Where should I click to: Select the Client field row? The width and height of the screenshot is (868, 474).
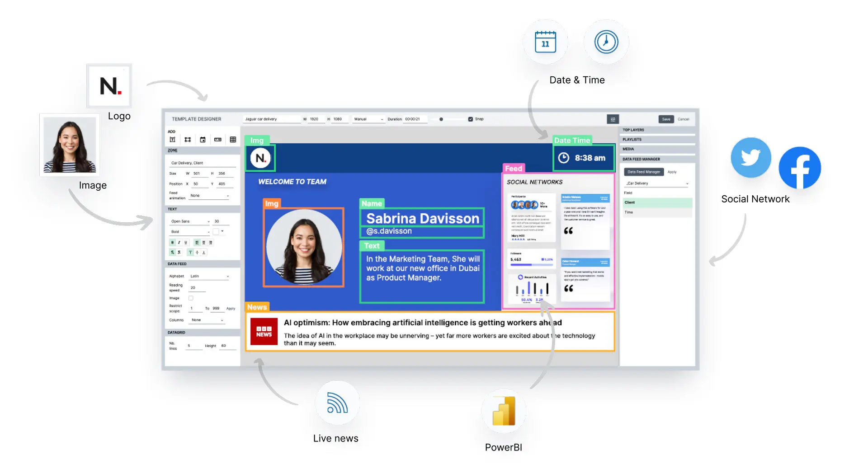pos(657,202)
